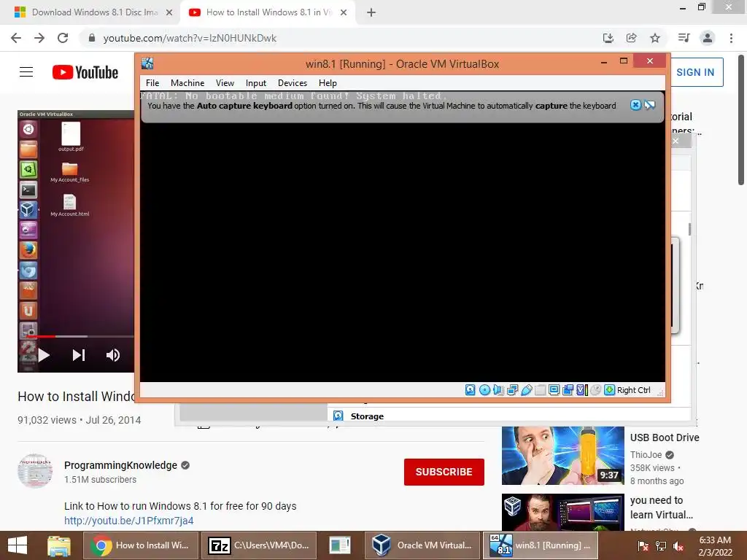Image resolution: width=747 pixels, height=560 pixels.
Task: Open a new Chrome tab
Action: click(371, 12)
